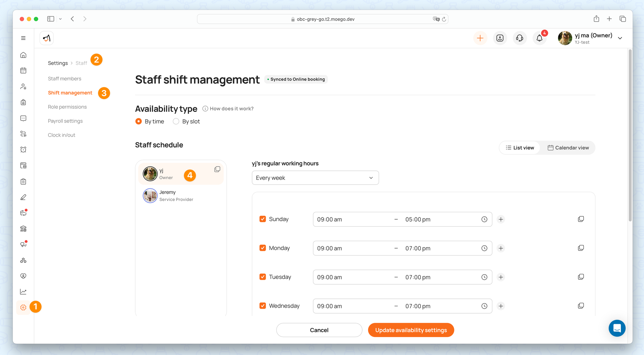This screenshot has width=644, height=355.
Task: Open the reports chart icon in sidebar
Action: tap(23, 292)
